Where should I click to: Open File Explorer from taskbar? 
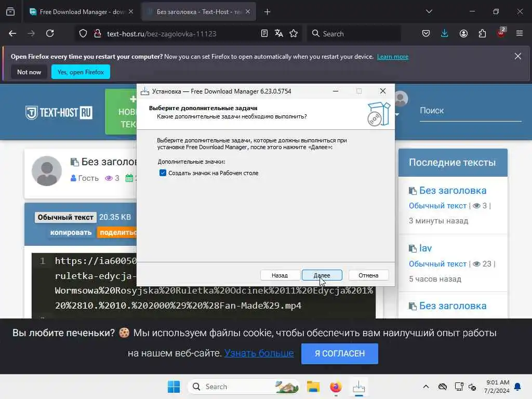point(313,387)
